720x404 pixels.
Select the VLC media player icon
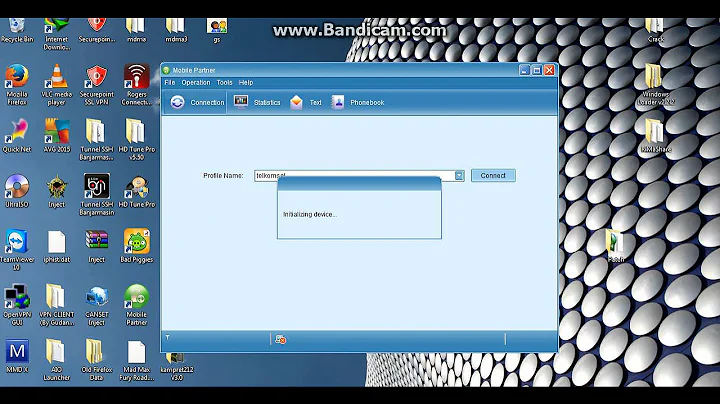pyautogui.click(x=56, y=85)
